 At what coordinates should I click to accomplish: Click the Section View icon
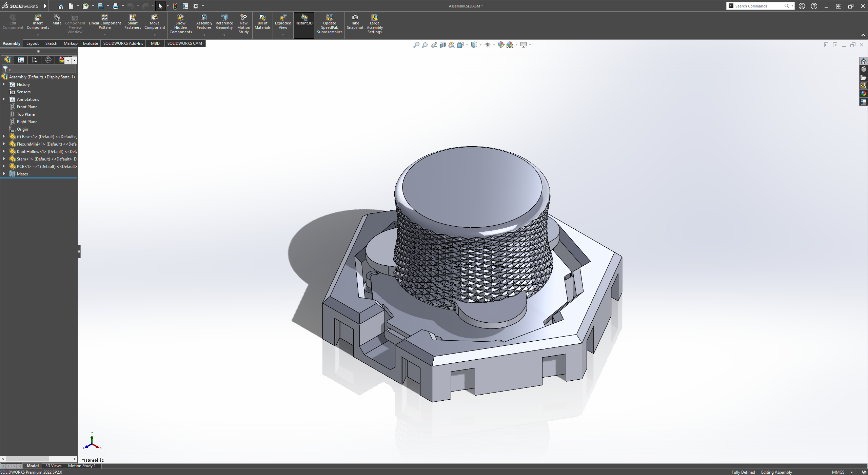tap(443, 45)
